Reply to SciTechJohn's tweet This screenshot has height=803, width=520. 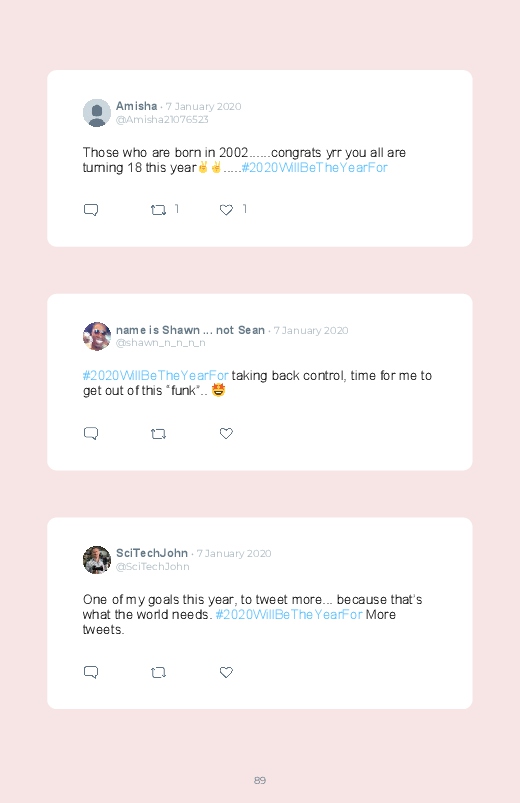point(91,672)
